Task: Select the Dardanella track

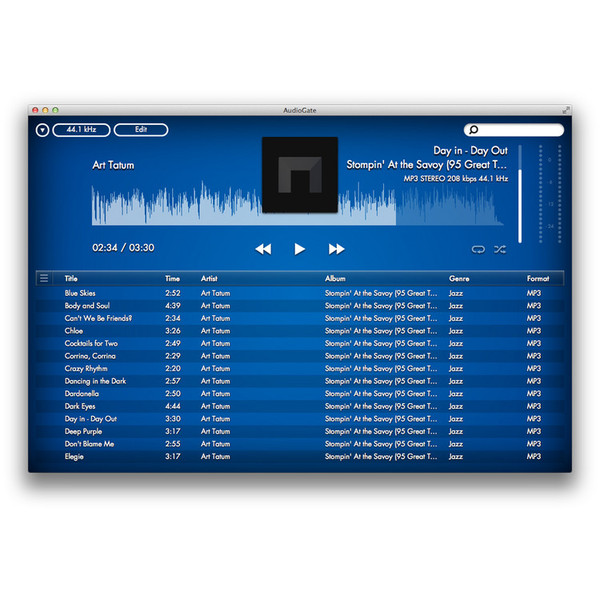Action: coord(300,394)
